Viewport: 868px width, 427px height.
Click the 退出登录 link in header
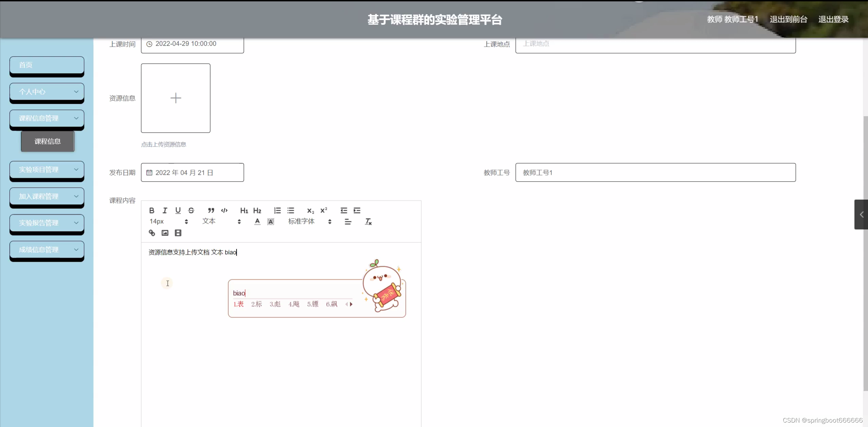pyautogui.click(x=833, y=19)
